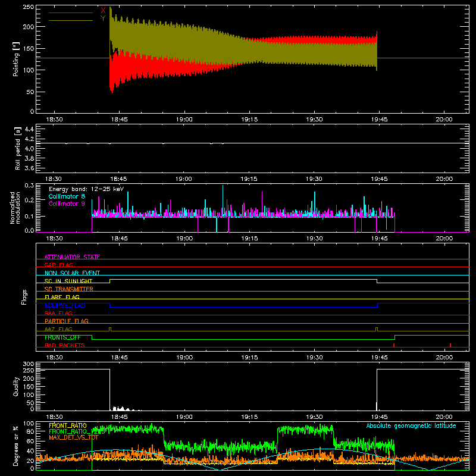This screenshot has width=476, height=476.
Task: Select the olive legend line for Y
Action: point(71,20)
